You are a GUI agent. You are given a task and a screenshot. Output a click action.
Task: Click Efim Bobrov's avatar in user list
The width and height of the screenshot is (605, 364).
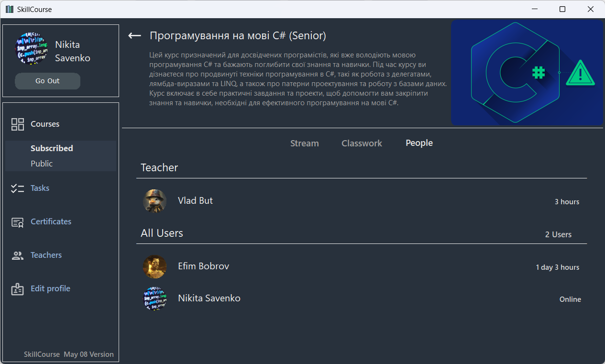tap(155, 266)
